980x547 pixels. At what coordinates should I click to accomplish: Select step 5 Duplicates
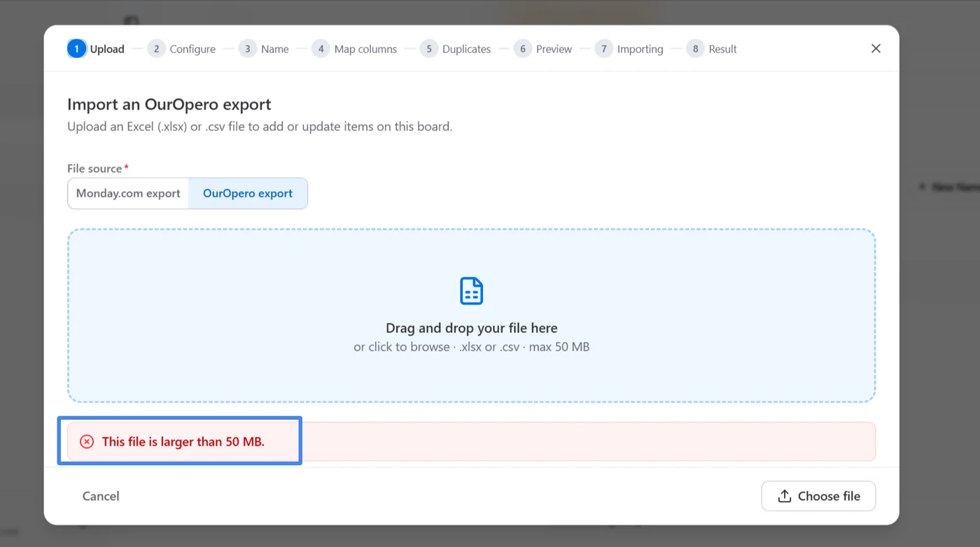click(455, 49)
